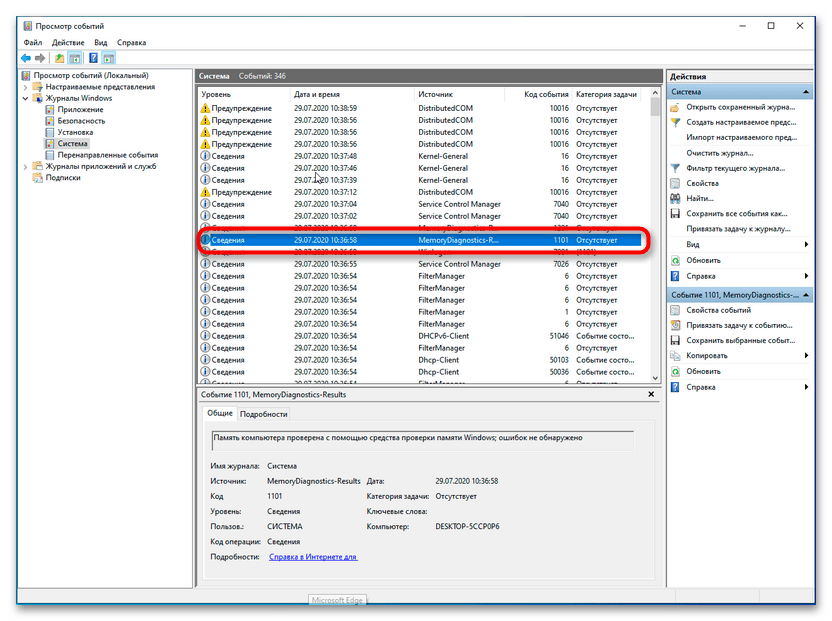This screenshot has height=621, width=832.
Task: Collapse the Журналы Windows tree node
Action: tap(26, 98)
